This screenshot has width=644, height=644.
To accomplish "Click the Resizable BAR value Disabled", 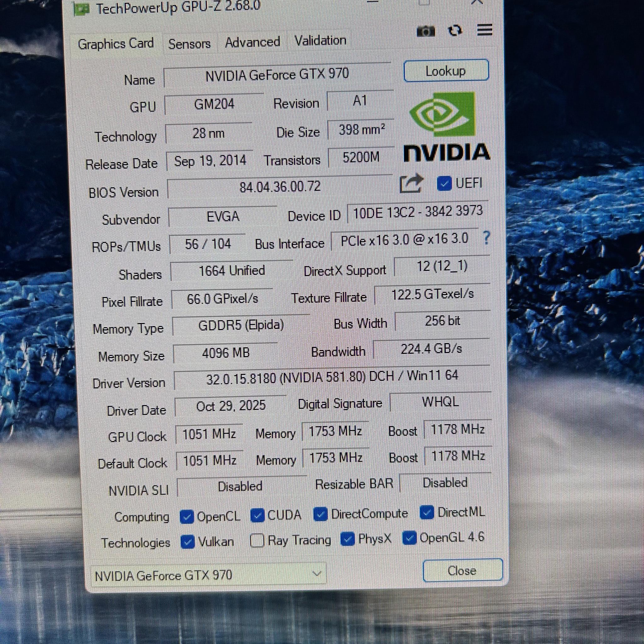I will pyautogui.click(x=445, y=483).
